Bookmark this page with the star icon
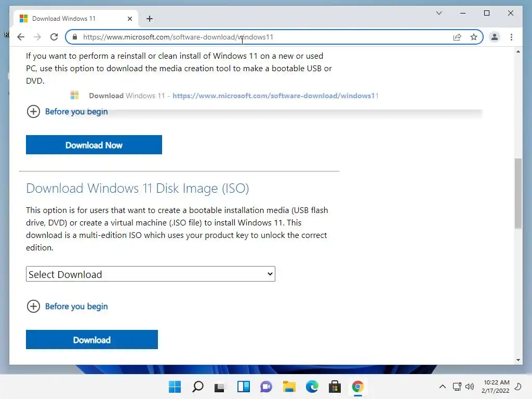Image resolution: width=532 pixels, height=399 pixels. (x=474, y=37)
